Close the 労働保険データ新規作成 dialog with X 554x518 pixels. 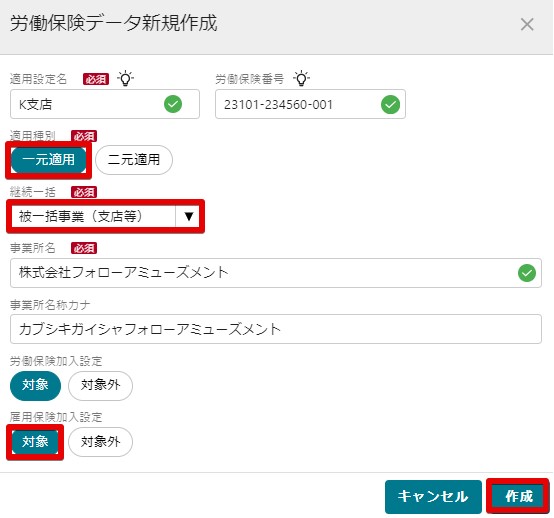pos(527,25)
